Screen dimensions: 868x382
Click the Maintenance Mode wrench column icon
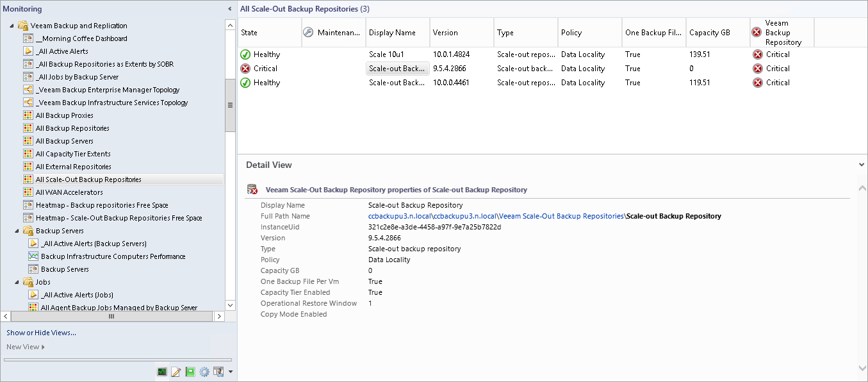coord(308,33)
